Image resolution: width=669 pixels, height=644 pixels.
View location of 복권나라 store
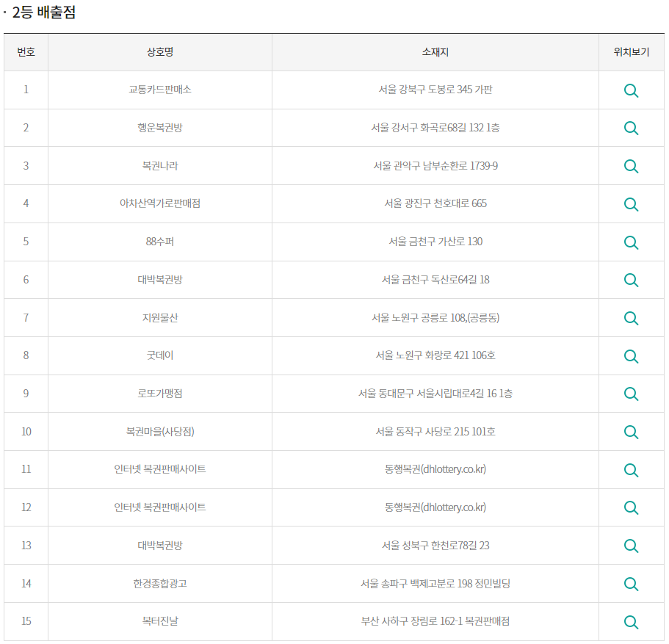coord(631,166)
